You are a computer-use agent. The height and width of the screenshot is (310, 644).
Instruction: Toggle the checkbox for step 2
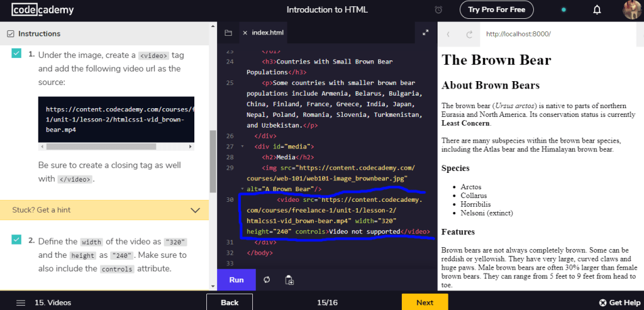[16, 241]
